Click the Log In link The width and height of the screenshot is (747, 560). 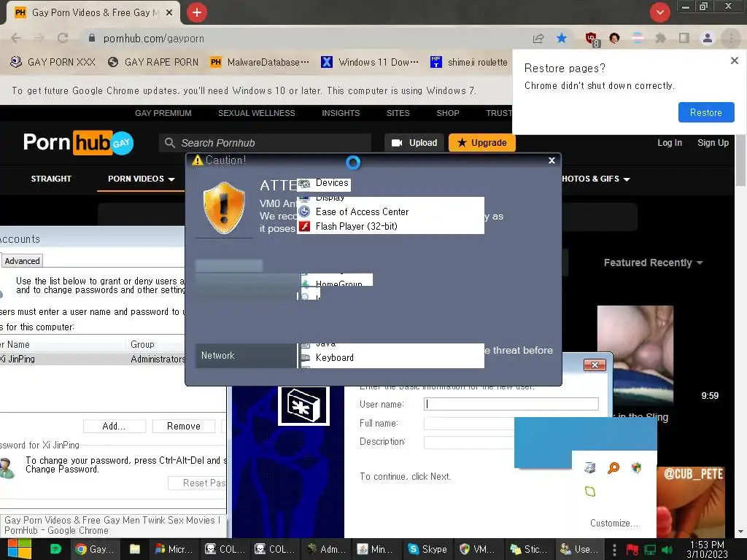point(670,143)
